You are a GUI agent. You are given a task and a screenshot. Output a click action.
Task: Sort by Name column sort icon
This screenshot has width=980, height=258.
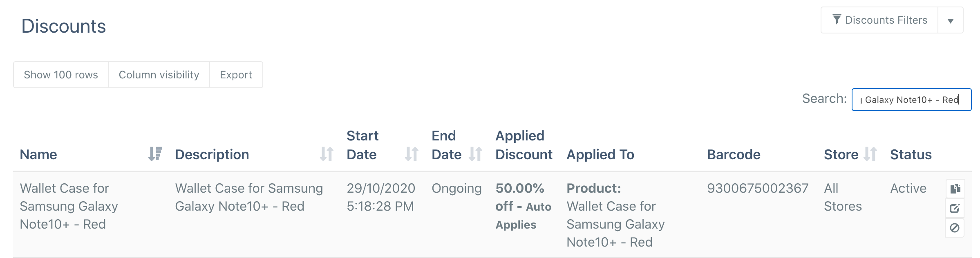155,154
